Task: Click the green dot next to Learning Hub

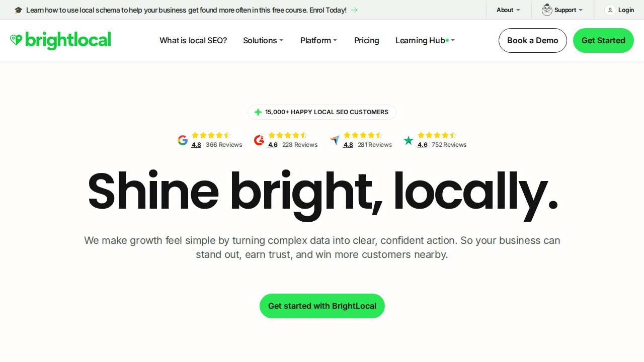Action: 447,40
